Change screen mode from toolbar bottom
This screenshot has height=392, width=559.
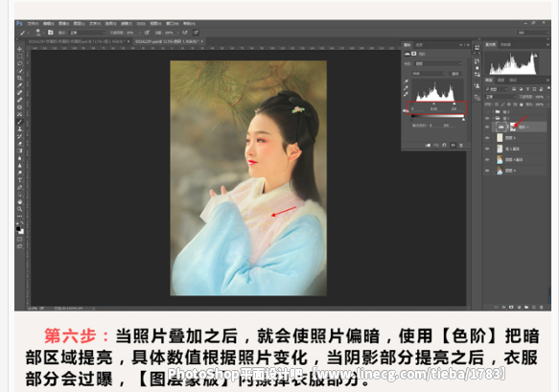tap(20, 246)
